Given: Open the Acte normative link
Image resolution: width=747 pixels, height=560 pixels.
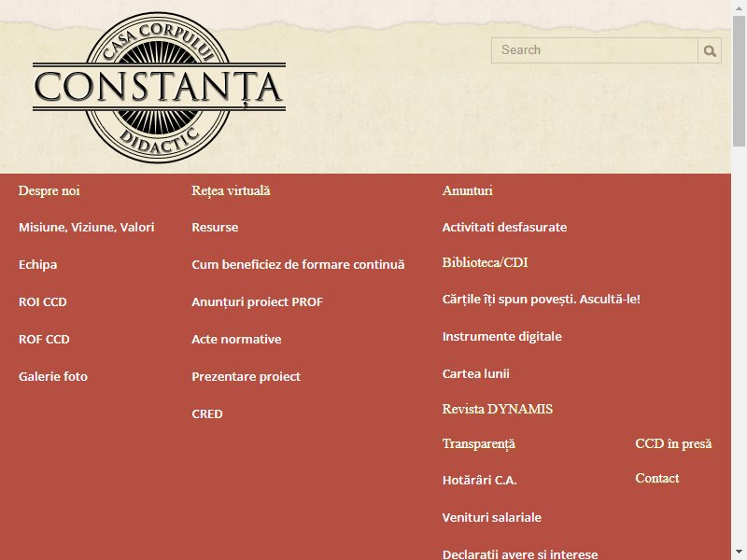Looking at the screenshot, I should point(236,339).
